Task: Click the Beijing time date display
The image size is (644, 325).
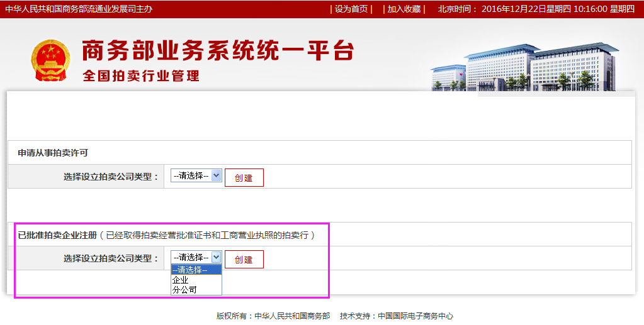Action: pos(536,9)
